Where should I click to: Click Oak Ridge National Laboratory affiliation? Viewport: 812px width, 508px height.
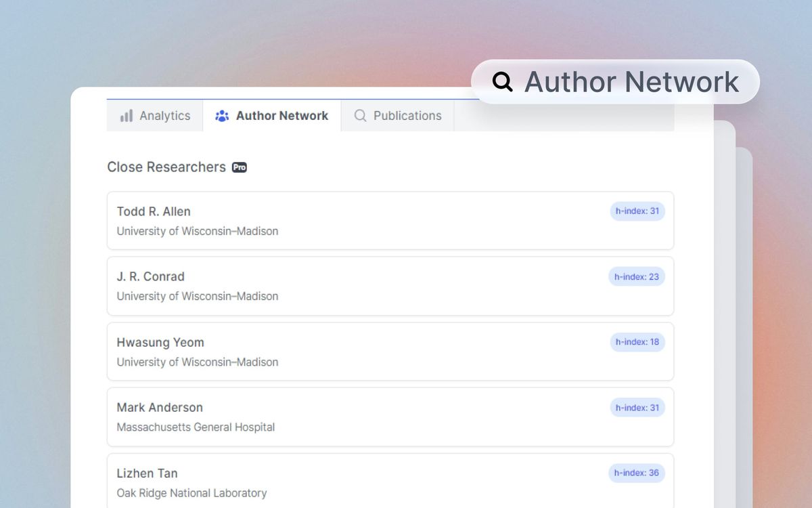(191, 492)
